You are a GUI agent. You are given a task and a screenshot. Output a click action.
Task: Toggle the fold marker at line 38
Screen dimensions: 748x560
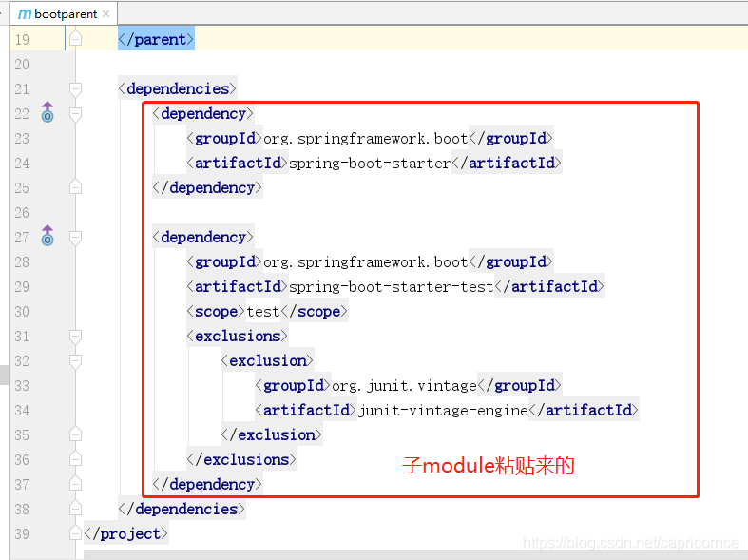point(75,509)
